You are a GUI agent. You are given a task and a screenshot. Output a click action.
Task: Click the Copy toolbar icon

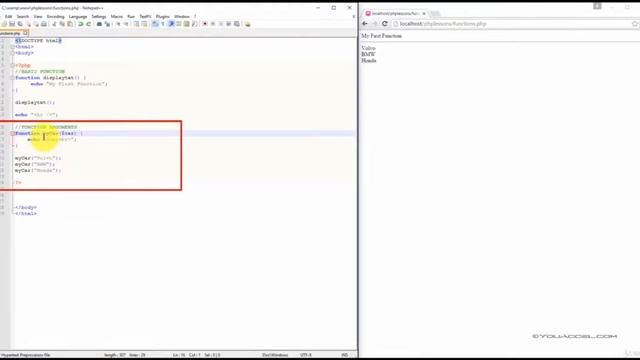[62, 24]
